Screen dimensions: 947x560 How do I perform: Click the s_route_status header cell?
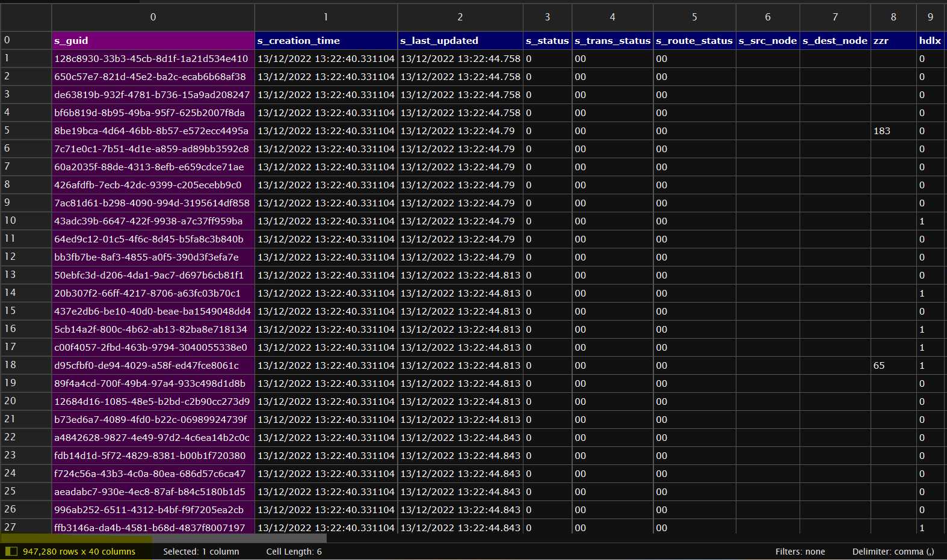[694, 40]
